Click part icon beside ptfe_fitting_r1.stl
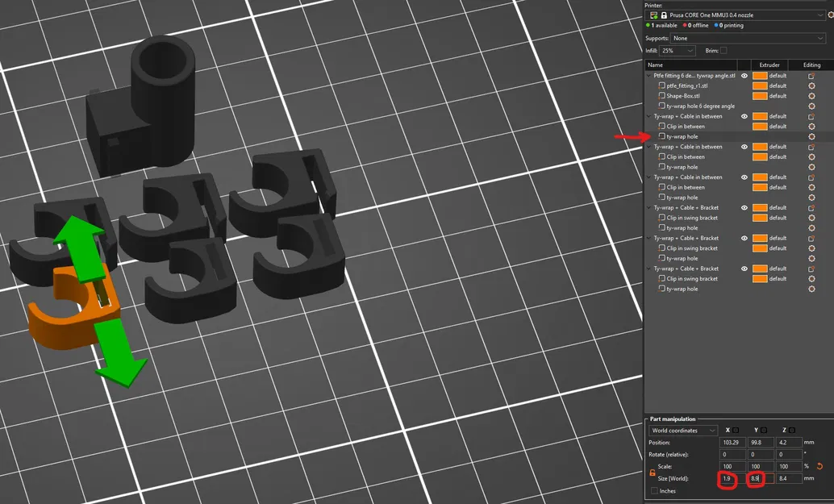 [x=661, y=85]
